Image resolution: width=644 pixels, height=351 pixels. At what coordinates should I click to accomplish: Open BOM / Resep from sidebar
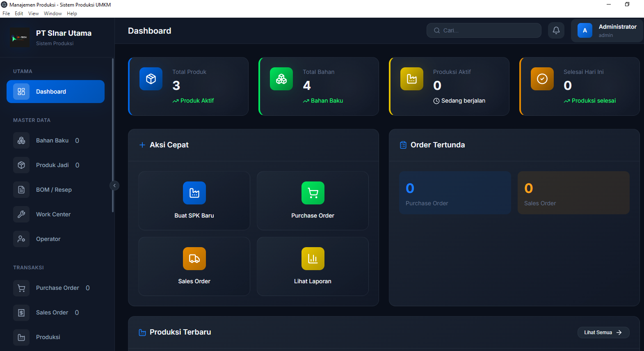54,190
